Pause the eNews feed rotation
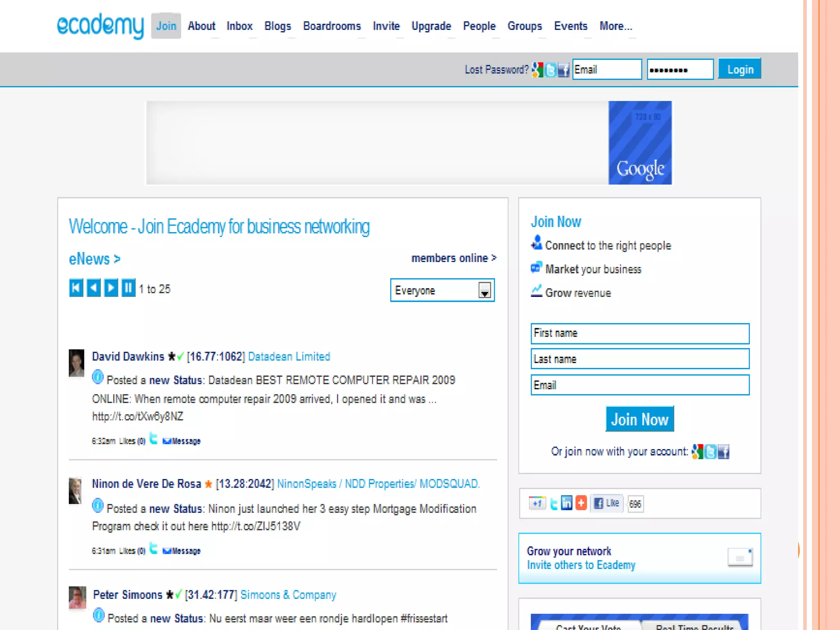The width and height of the screenshot is (840, 630). pos(128,288)
